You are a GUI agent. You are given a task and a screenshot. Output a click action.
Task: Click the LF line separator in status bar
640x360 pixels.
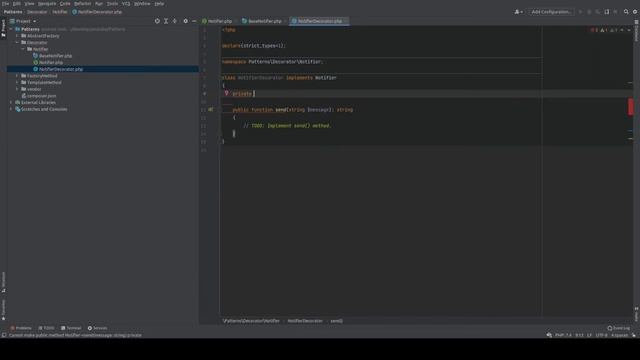(589, 335)
